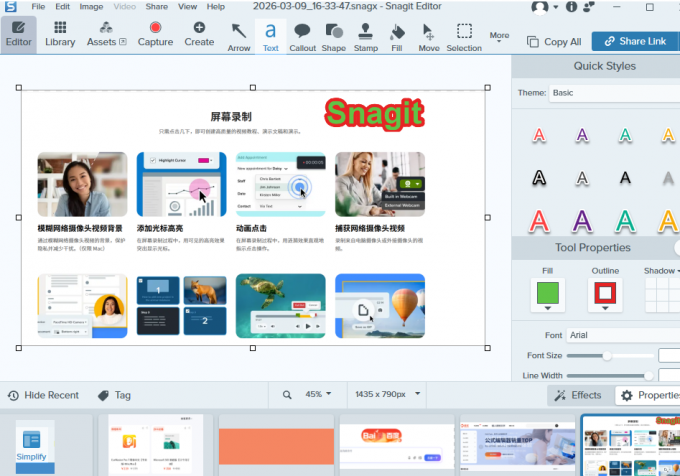Click the Tag button
The image size is (680, 476).
coord(114,395)
